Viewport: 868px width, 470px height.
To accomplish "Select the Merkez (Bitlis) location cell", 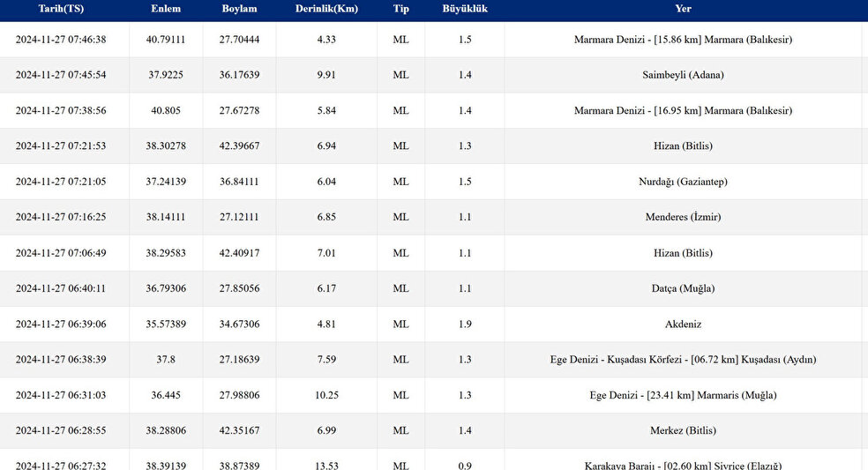I will [683, 430].
